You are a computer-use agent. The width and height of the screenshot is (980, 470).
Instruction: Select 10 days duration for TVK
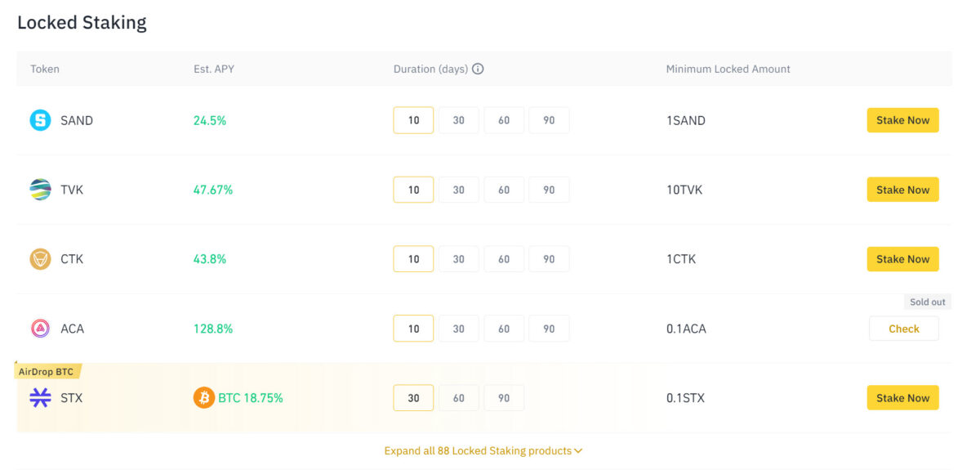(x=413, y=190)
